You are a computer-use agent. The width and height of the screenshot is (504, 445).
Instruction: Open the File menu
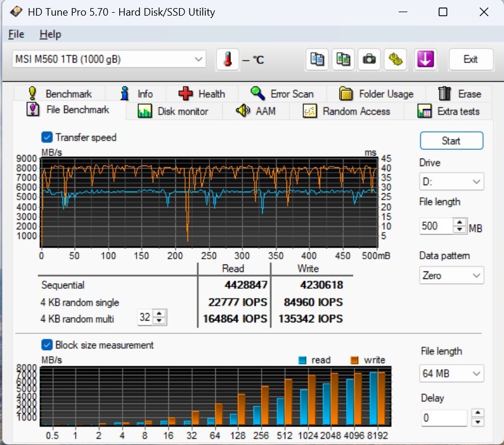pos(16,34)
